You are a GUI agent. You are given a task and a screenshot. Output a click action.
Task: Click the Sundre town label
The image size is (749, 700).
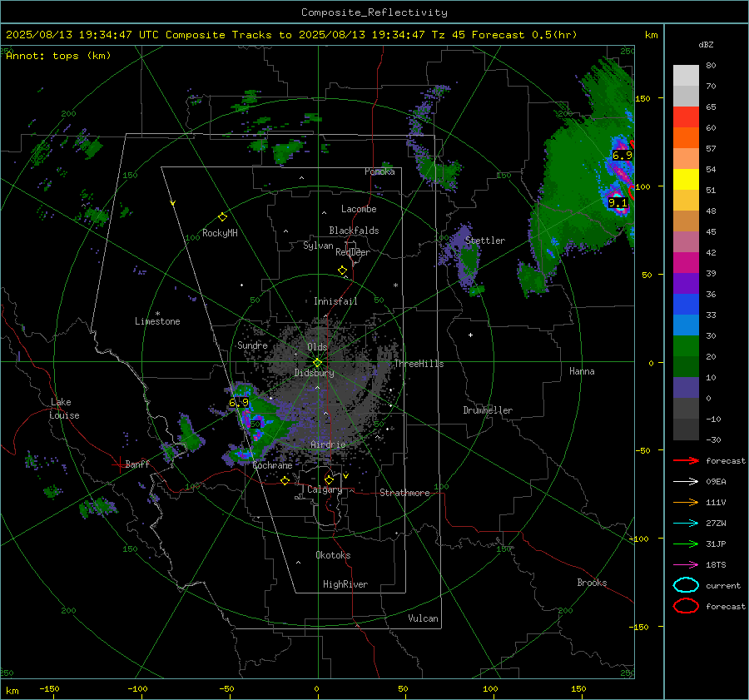(x=252, y=345)
